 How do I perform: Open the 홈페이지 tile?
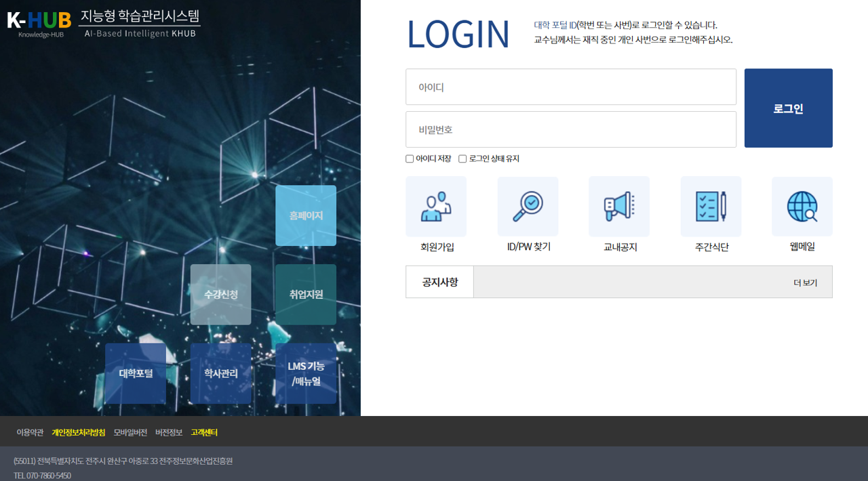click(x=305, y=215)
